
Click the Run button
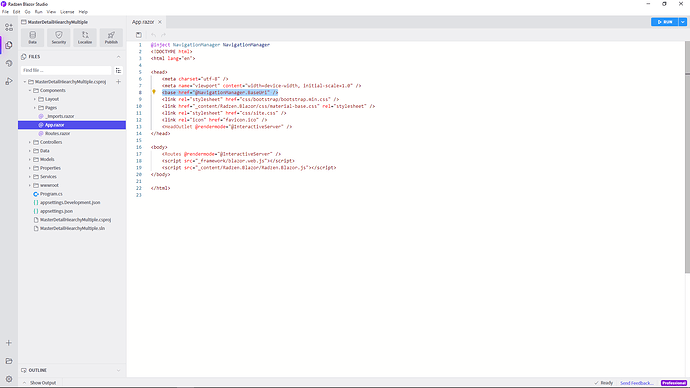point(664,22)
